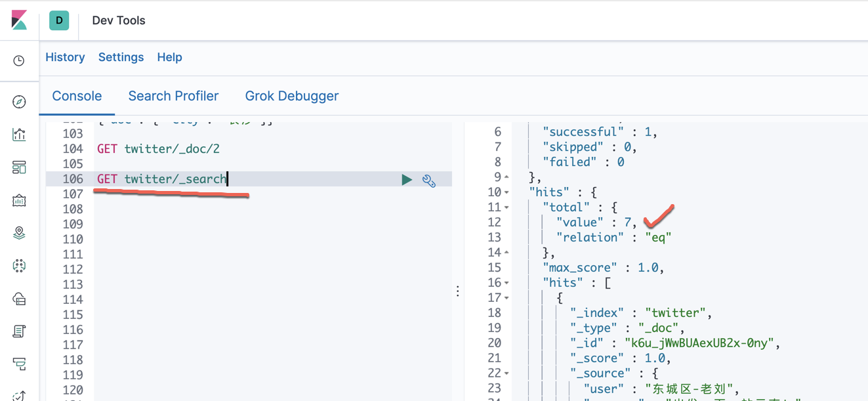Open the Visualize app icon

[x=19, y=135]
